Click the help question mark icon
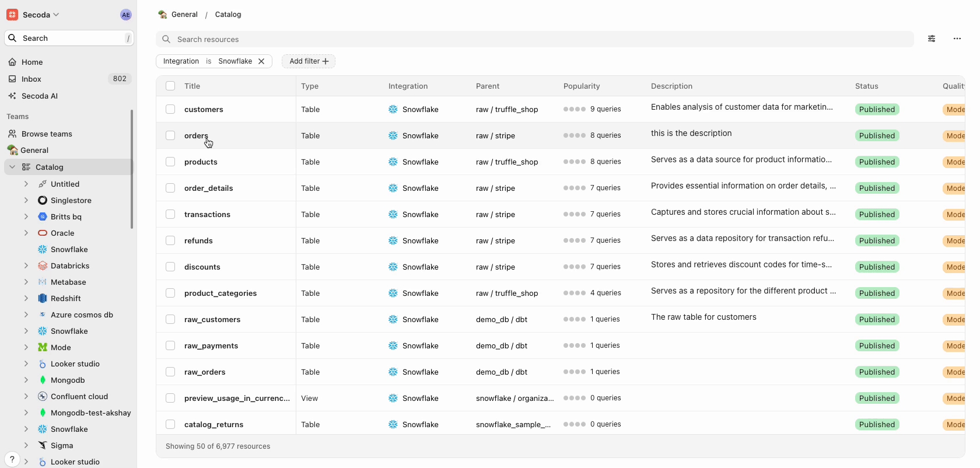The image size is (980, 468). point(12,459)
